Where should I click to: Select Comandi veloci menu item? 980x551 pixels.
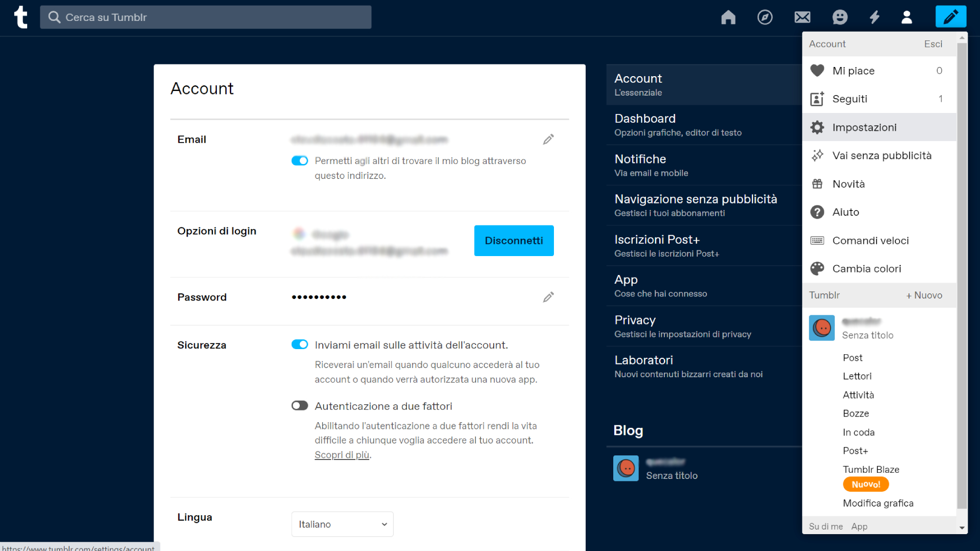pos(870,241)
